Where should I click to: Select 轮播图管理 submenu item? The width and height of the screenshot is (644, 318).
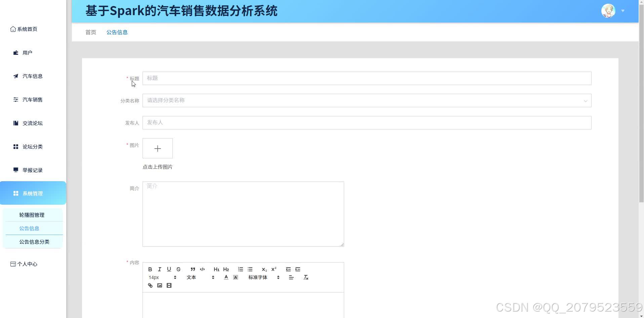[33, 215]
